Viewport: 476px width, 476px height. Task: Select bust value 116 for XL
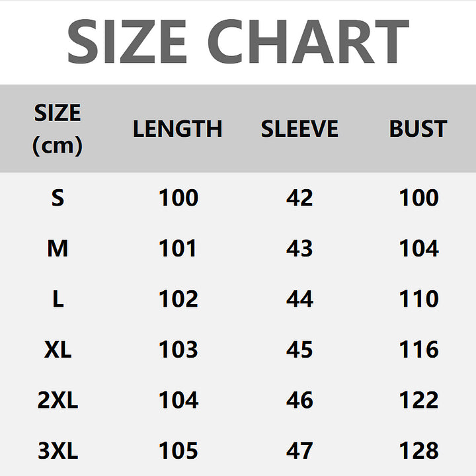click(418, 349)
